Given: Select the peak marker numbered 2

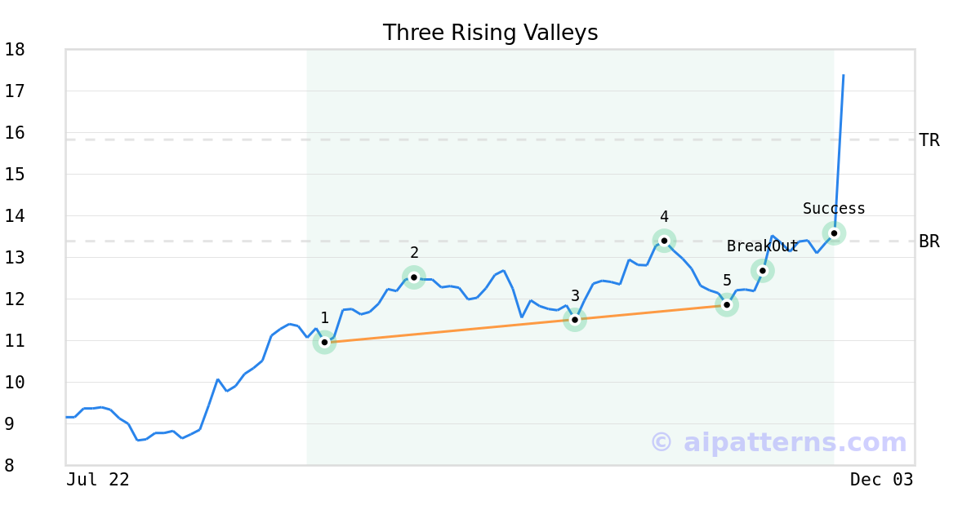Looking at the screenshot, I should tap(414, 277).
